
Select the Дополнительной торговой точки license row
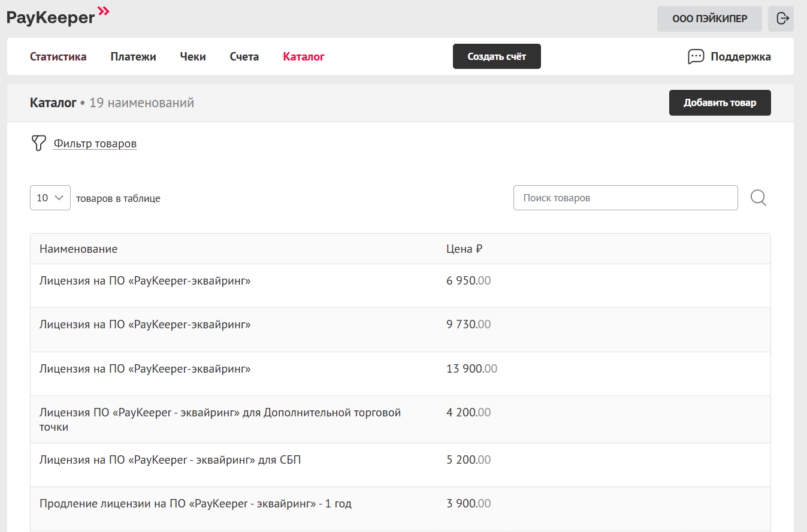point(400,419)
